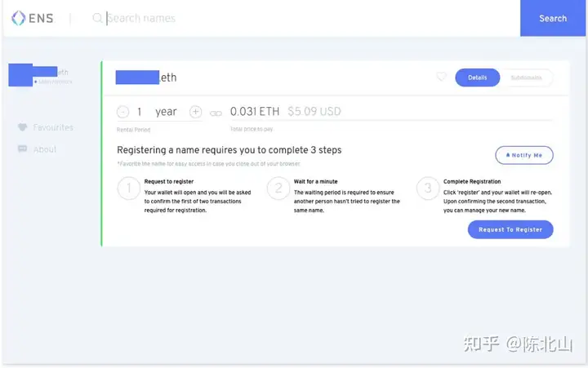Click the rental period value 1 year
This screenshot has width=588, height=368.
coord(157,111)
